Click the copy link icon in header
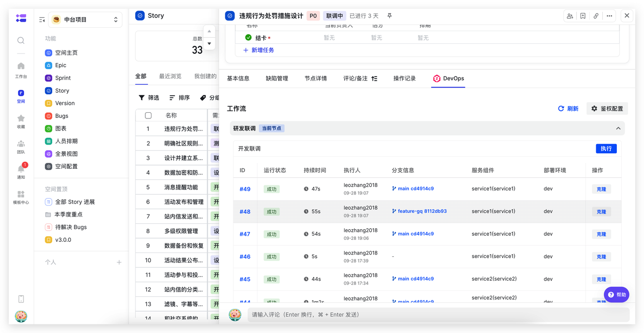Viewport: 644px width, 333px height. (596, 16)
